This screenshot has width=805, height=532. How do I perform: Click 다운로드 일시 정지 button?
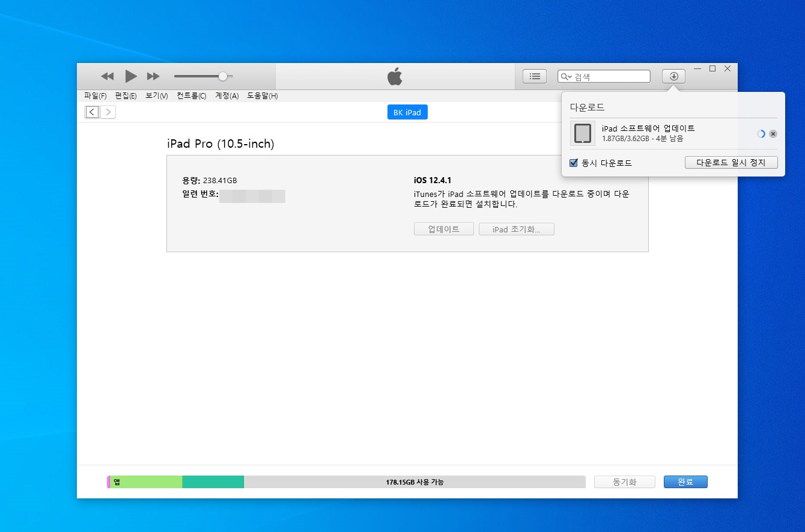(731, 163)
